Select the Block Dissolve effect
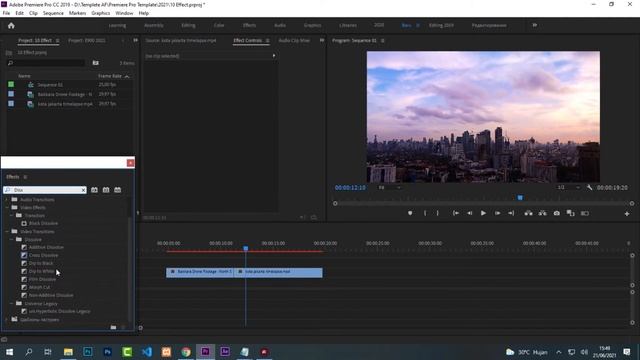The image size is (640, 360). (x=43, y=223)
